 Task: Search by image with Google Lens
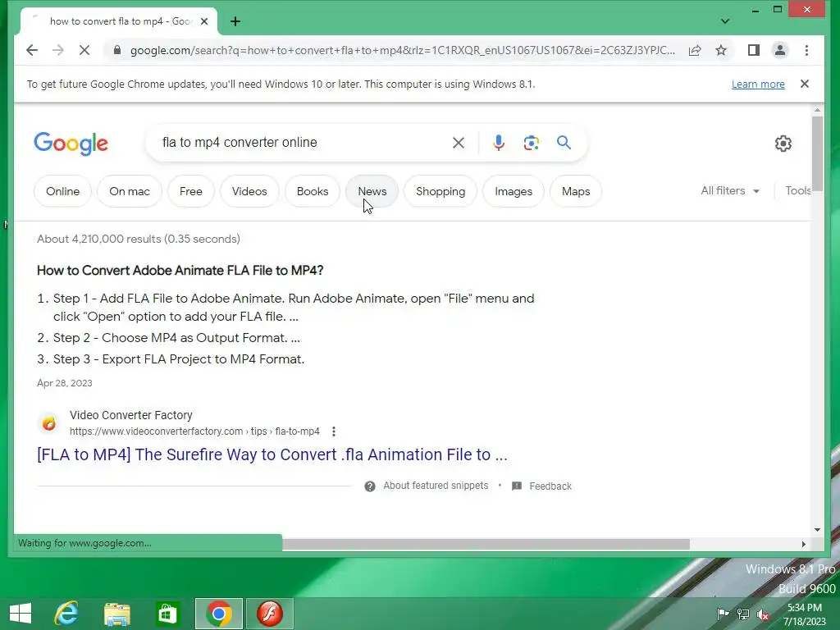pyautogui.click(x=531, y=143)
